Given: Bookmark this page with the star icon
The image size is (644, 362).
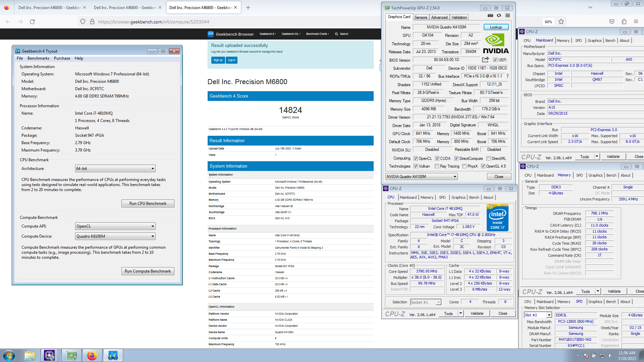Looking at the screenshot, I should click(561, 21).
